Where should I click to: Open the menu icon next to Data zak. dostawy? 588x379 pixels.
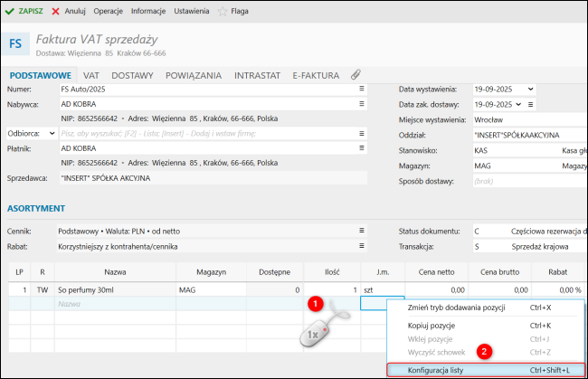pyautogui.click(x=531, y=105)
